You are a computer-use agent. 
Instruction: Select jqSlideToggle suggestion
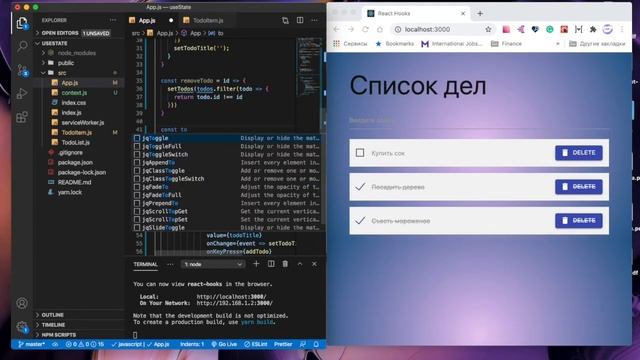pyautogui.click(x=227, y=228)
